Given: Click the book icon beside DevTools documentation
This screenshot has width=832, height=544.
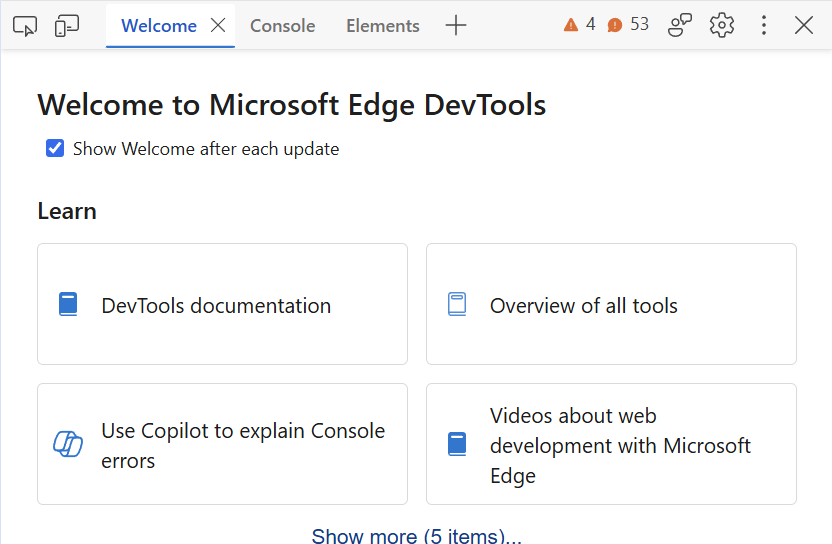Looking at the screenshot, I should coord(68,305).
